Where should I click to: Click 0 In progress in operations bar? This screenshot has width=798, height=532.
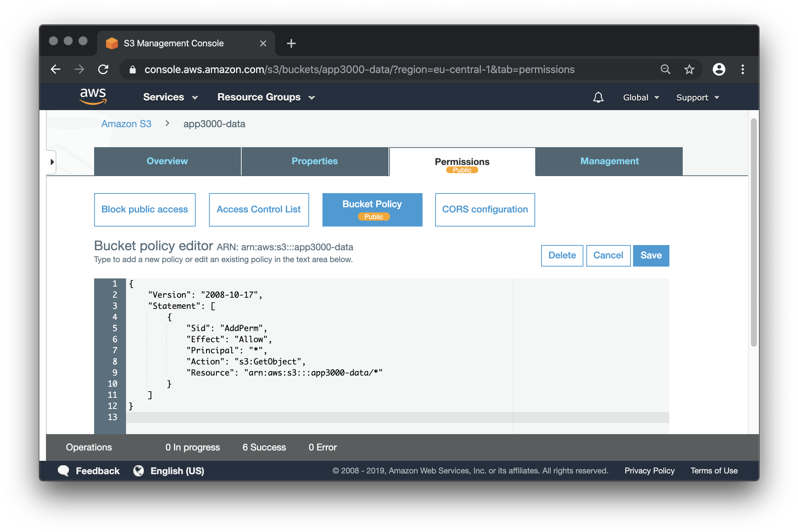(192, 447)
